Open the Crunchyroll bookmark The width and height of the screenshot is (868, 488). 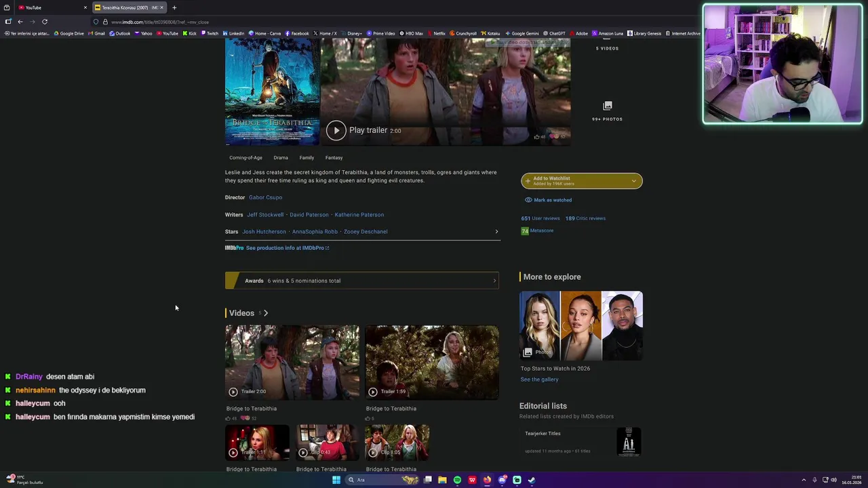[462, 33]
